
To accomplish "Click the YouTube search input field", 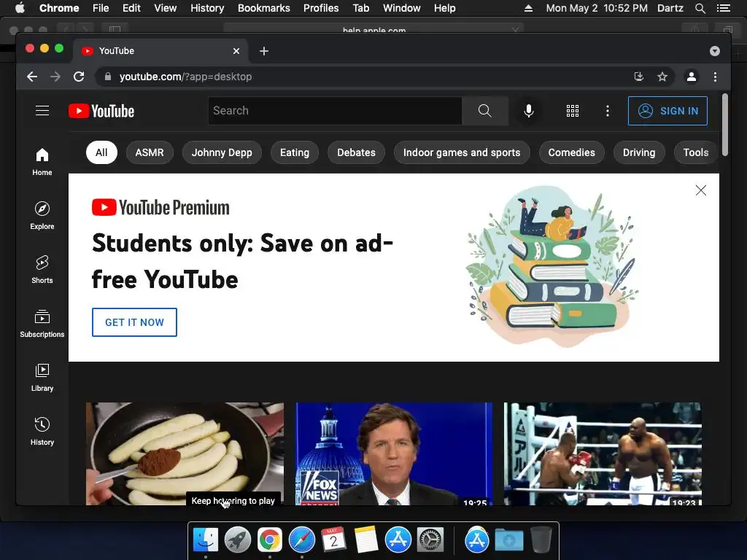I will point(335,111).
